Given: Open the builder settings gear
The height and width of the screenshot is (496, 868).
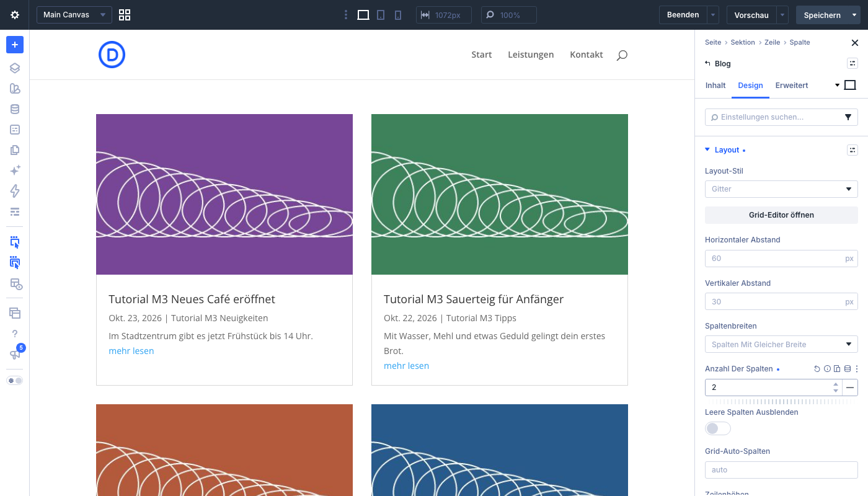Looking at the screenshot, I should click(x=15, y=15).
